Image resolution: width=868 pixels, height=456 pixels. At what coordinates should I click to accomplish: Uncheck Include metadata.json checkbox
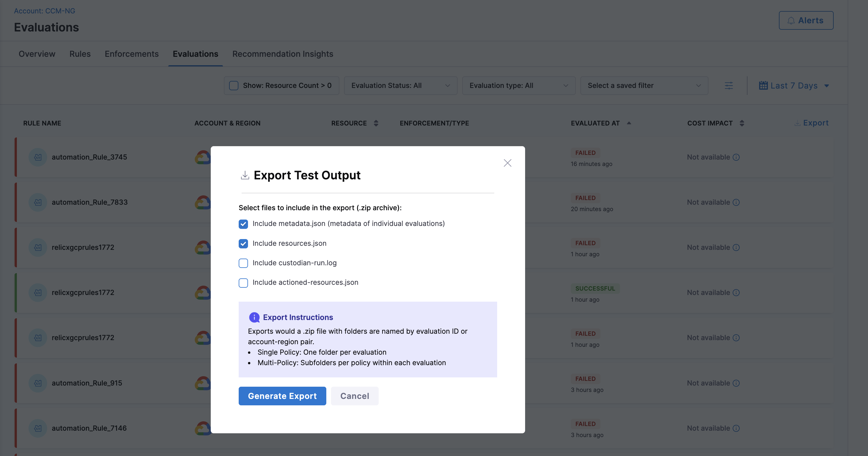point(243,224)
